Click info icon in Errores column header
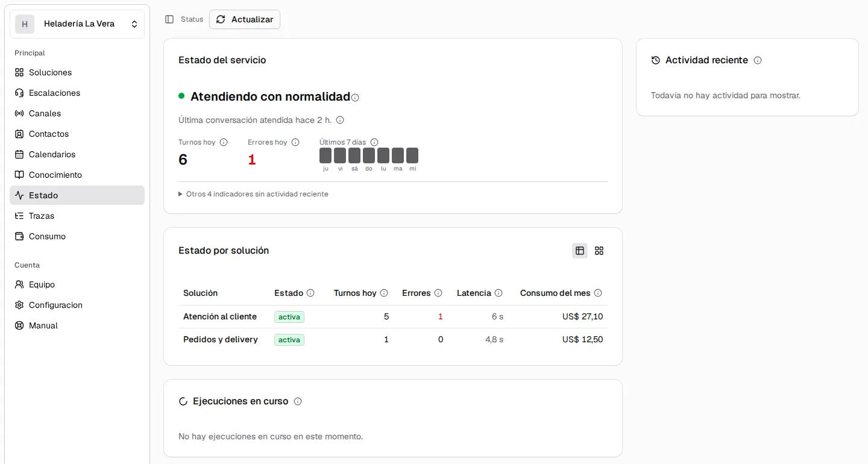 438,293
